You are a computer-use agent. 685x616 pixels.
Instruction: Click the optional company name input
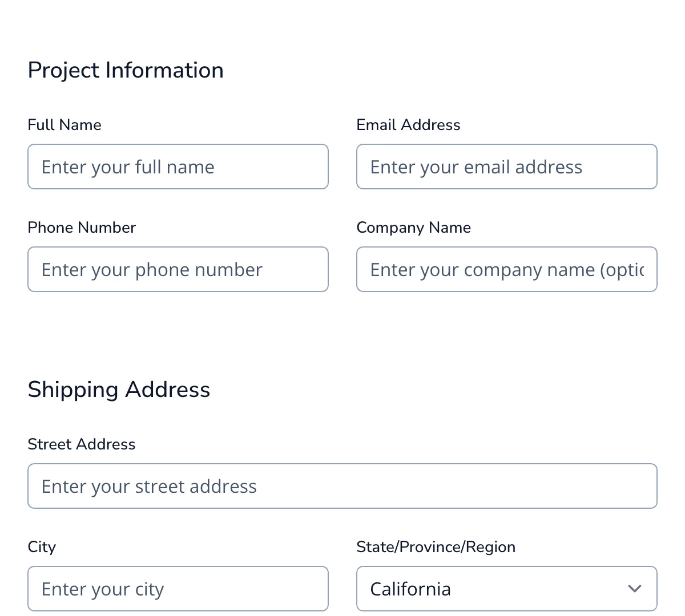pyautogui.click(x=507, y=269)
